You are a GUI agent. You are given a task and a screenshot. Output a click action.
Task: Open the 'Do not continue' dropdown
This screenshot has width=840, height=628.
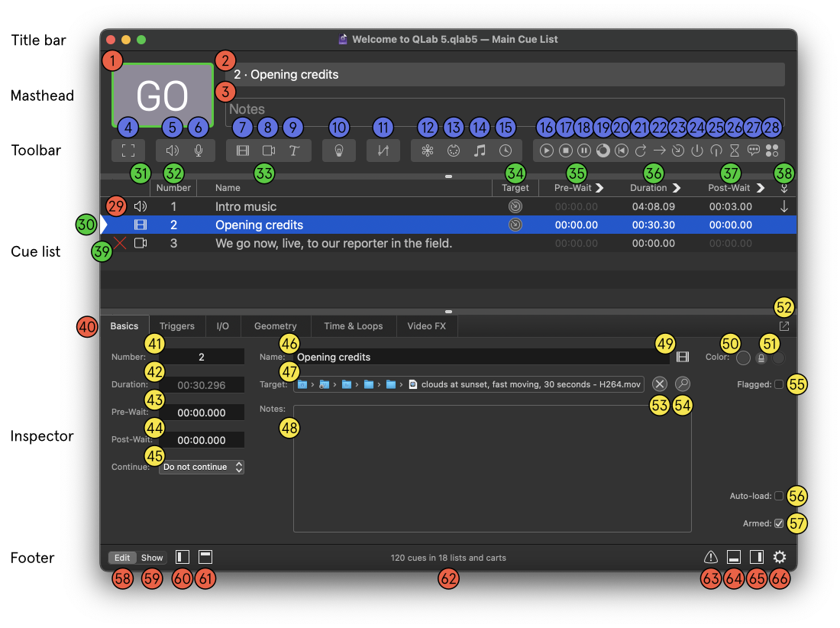click(201, 467)
